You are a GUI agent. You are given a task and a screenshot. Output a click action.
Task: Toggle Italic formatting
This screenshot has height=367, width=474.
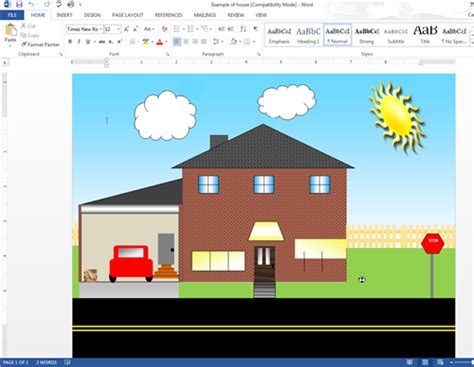[79, 42]
